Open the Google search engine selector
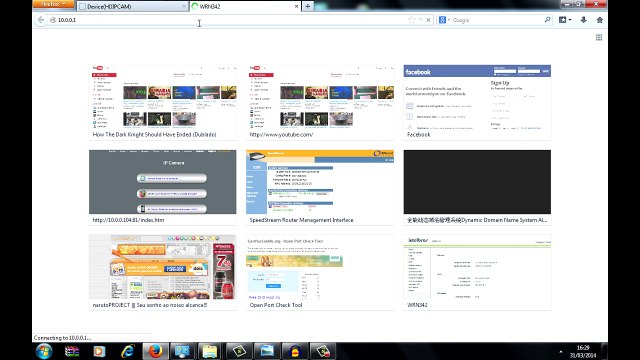This screenshot has height=360, width=640. 444,20
